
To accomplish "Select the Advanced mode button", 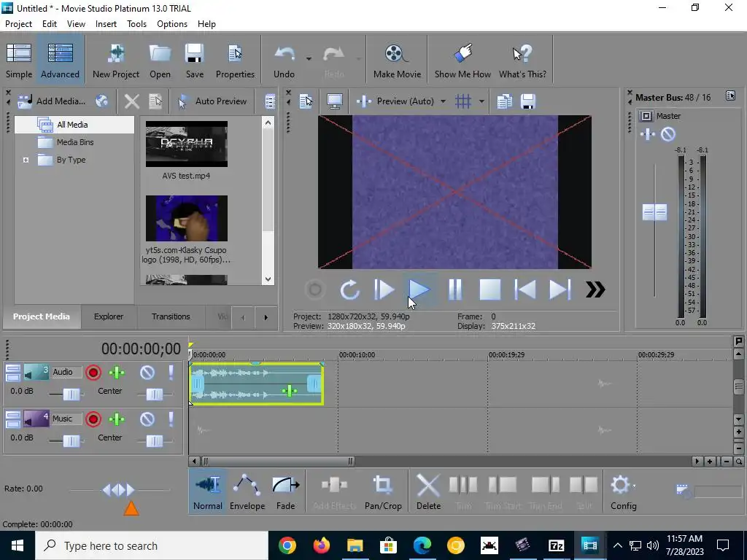I will point(60,61).
